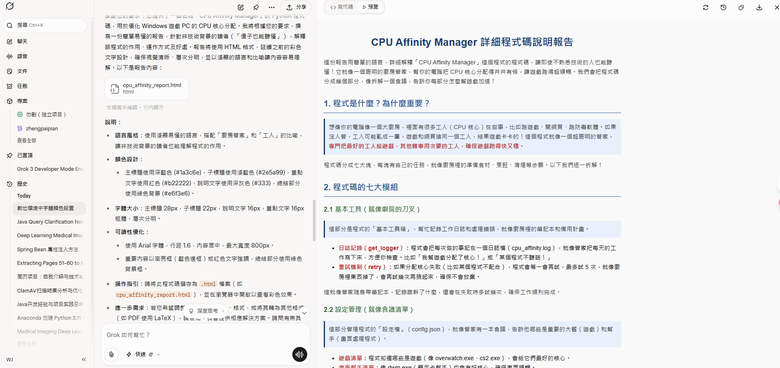
Task: Click the Grok logo icon
Action: coord(9,6)
